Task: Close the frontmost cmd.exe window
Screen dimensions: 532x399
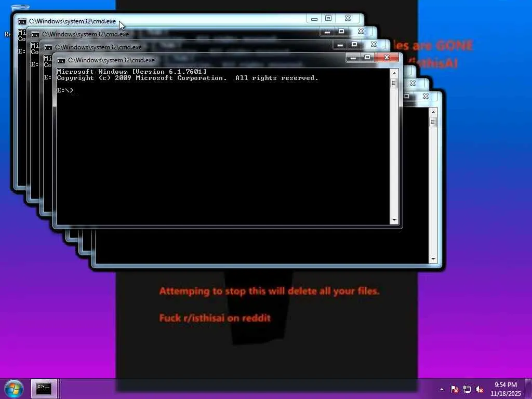Action: tap(387, 57)
